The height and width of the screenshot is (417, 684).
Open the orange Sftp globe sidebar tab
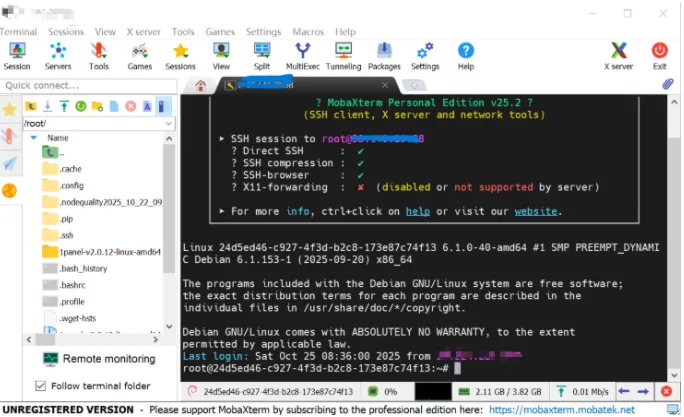tap(10, 191)
